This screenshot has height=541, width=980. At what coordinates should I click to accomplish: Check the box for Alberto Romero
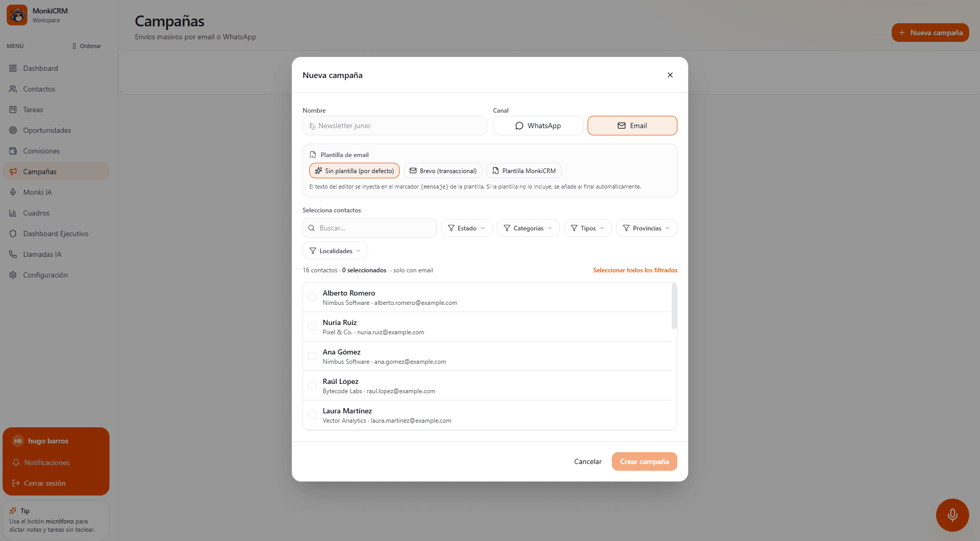312,297
